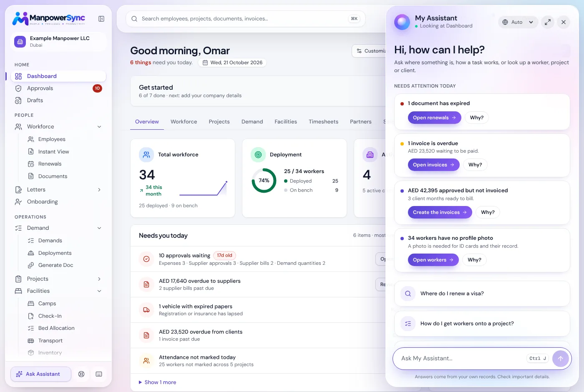Click the 10 approvals waiting row icon
584x392 pixels.
click(x=146, y=259)
